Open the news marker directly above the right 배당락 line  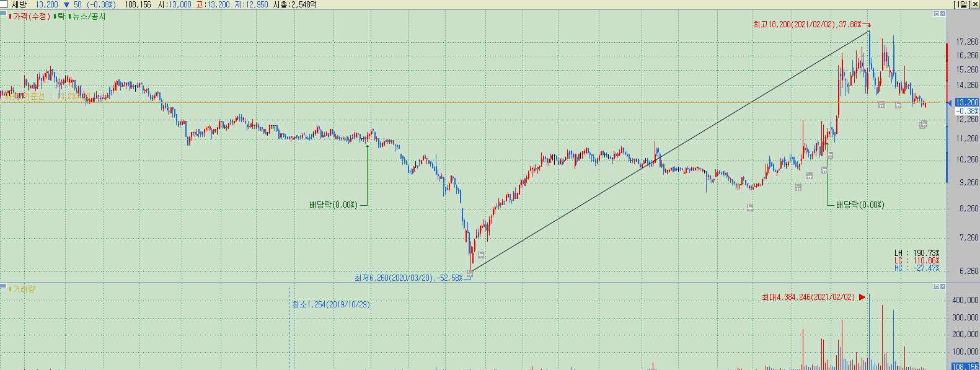(830, 156)
